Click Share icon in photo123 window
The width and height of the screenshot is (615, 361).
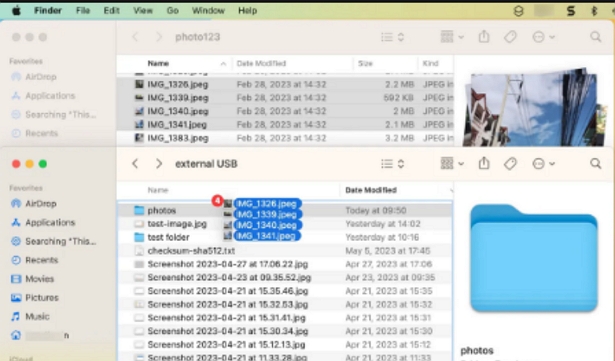[x=484, y=36]
